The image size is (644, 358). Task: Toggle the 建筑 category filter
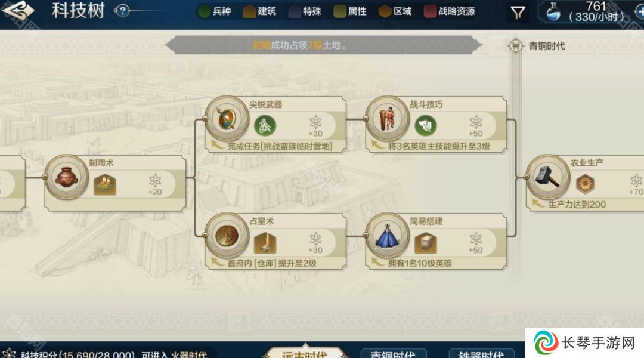coord(259,11)
